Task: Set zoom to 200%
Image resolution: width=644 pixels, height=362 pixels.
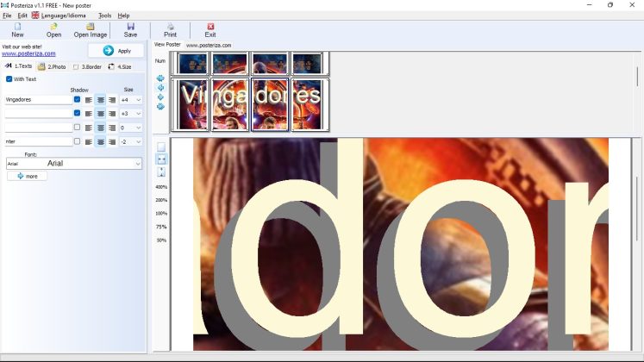Action: (161, 200)
